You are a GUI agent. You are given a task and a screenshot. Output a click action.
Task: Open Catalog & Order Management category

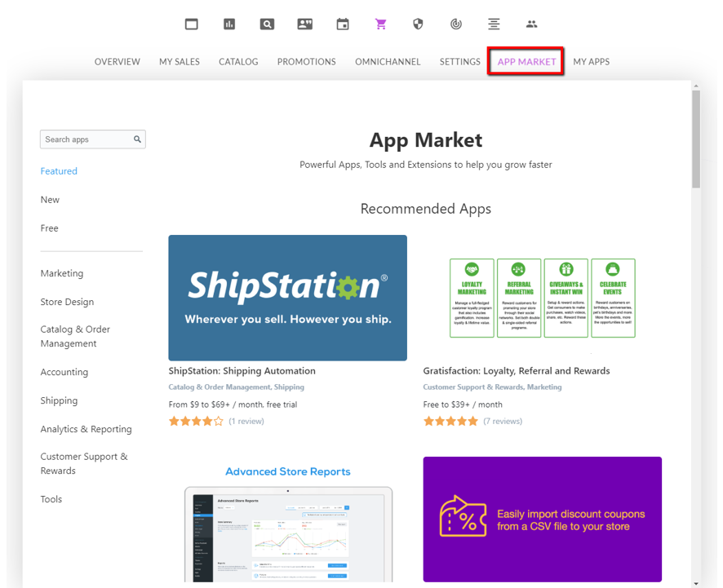click(75, 336)
